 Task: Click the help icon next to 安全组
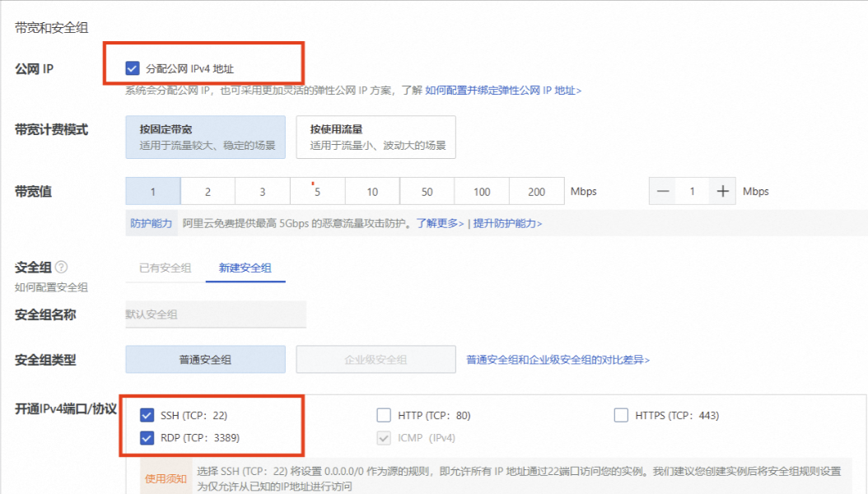point(61,268)
